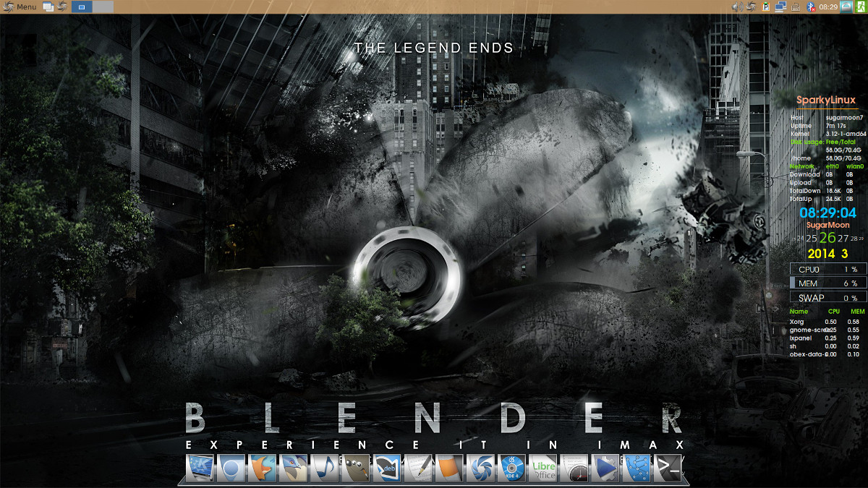Click the lock screen icon in panel

[x=846, y=7]
